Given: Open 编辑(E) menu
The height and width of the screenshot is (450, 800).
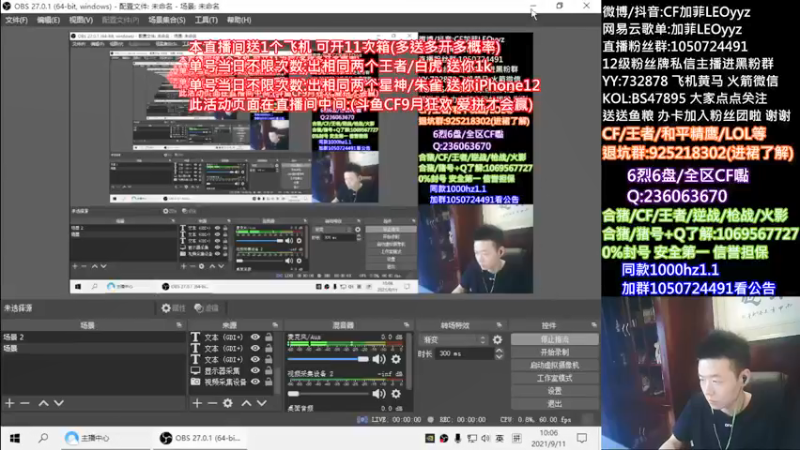Looking at the screenshot, I should click(48, 20).
